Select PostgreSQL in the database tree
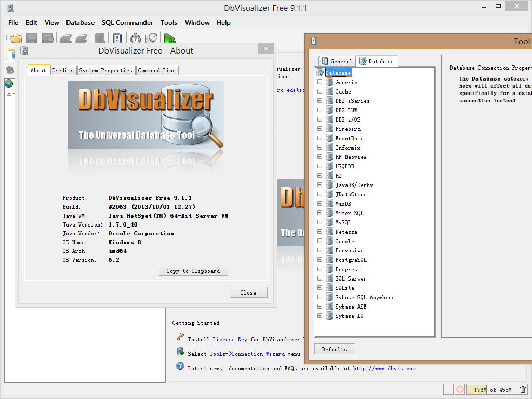The image size is (532, 399). coord(351,260)
